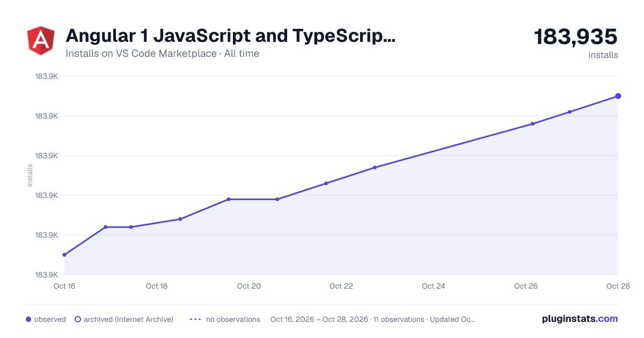The height and width of the screenshot is (338, 644).
Task: Click the observed legend label
Action: (50, 319)
